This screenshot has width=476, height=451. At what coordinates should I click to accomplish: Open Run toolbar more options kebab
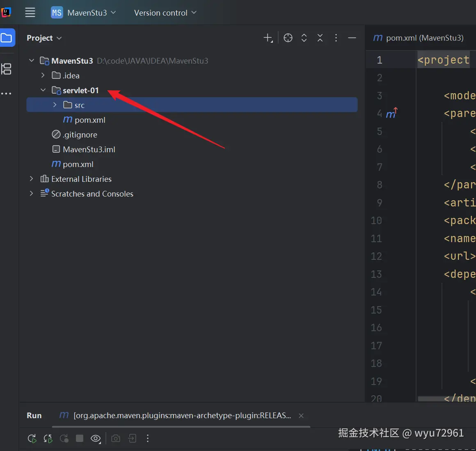click(x=148, y=438)
